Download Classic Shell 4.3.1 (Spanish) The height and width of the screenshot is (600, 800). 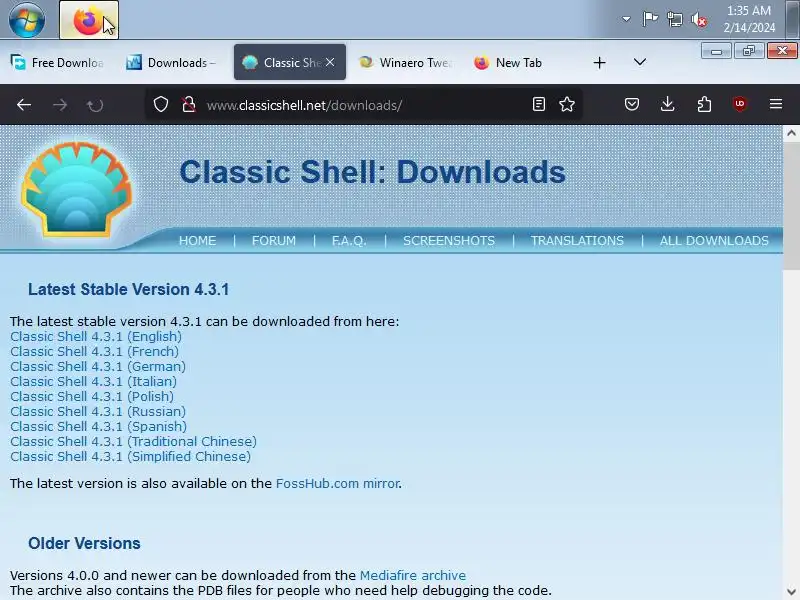click(x=98, y=427)
